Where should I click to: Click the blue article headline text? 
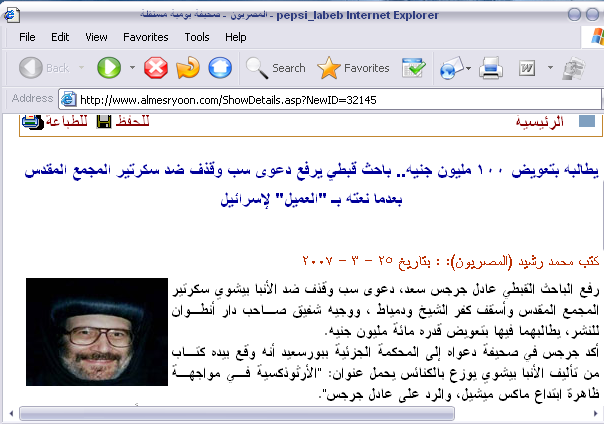[x=312, y=184]
